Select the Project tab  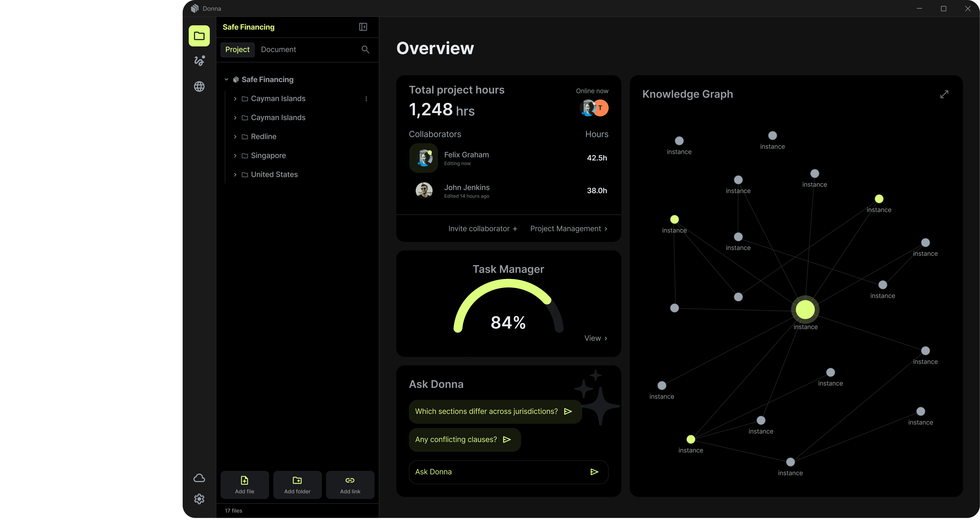pos(237,50)
